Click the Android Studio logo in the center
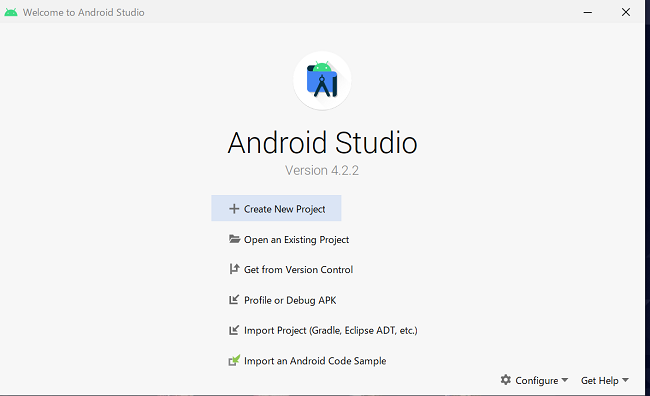 coord(322,80)
